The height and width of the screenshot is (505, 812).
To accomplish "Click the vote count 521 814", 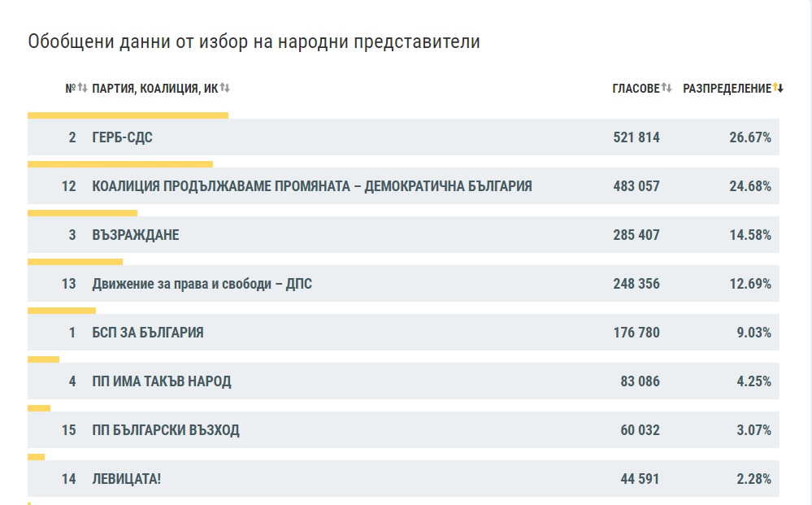I will (635, 137).
